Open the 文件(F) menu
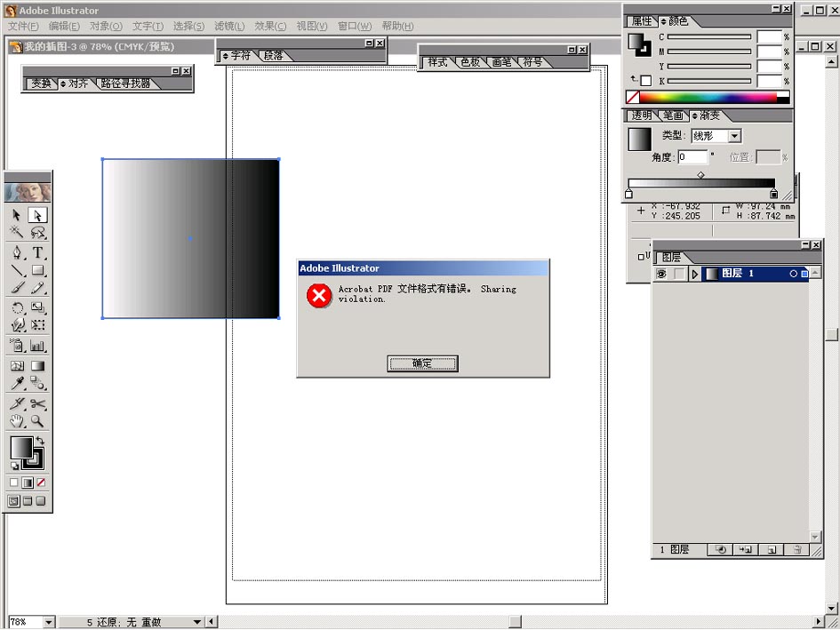 [x=23, y=26]
